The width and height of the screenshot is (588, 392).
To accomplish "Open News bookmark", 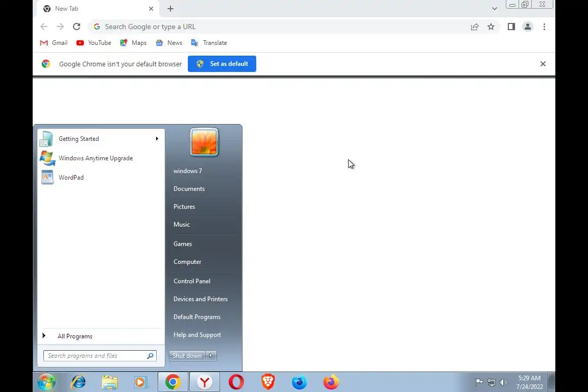I will 169,43.
